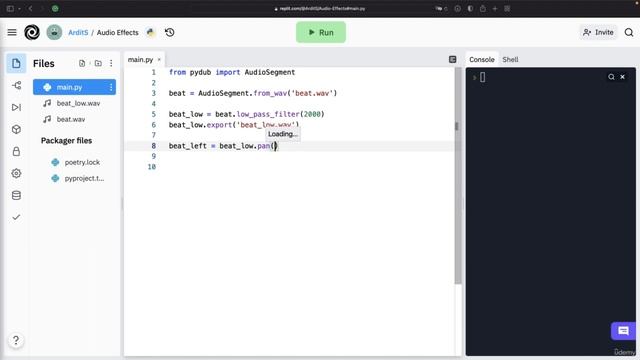Add a new file in Files panel
The image size is (640, 360).
click(x=82, y=63)
